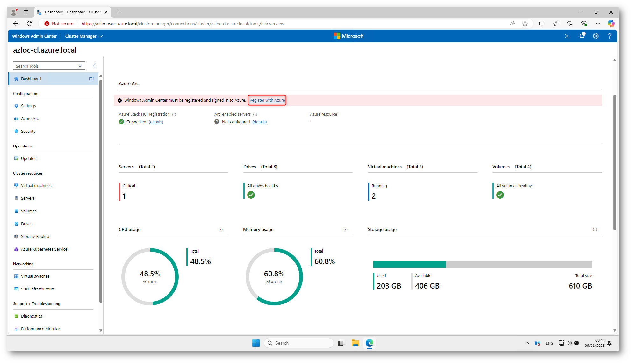Click the CPU usage donut chart

coord(150,276)
